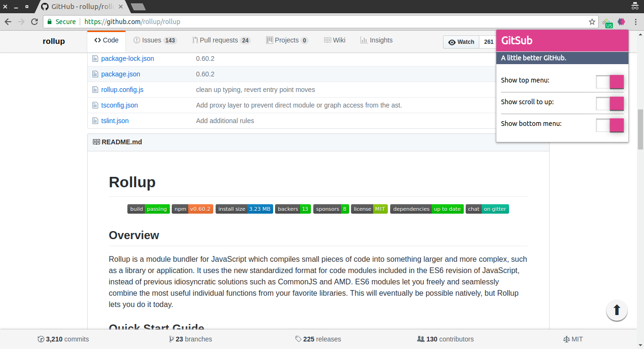Click the README.md header label
This screenshot has width=644, height=349.
click(x=122, y=142)
